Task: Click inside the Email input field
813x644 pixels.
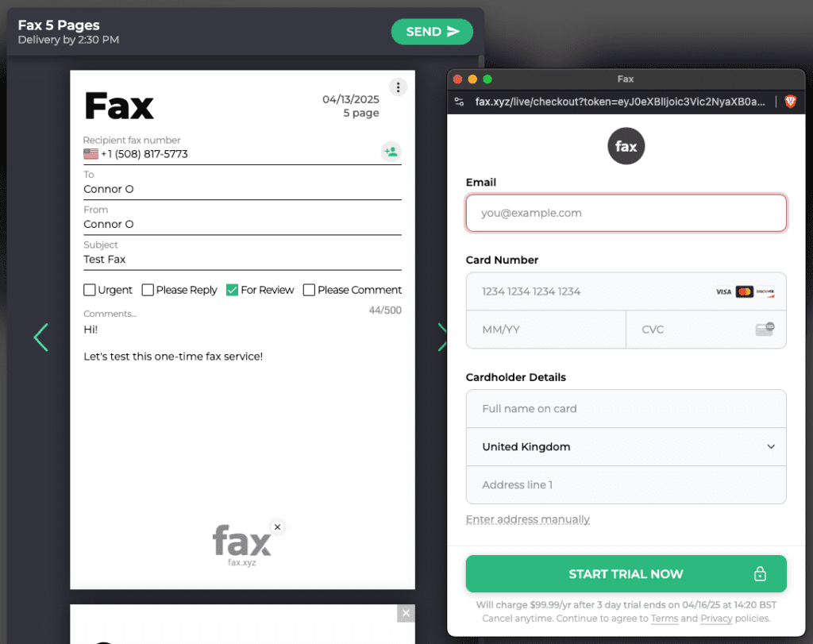Action: click(626, 213)
